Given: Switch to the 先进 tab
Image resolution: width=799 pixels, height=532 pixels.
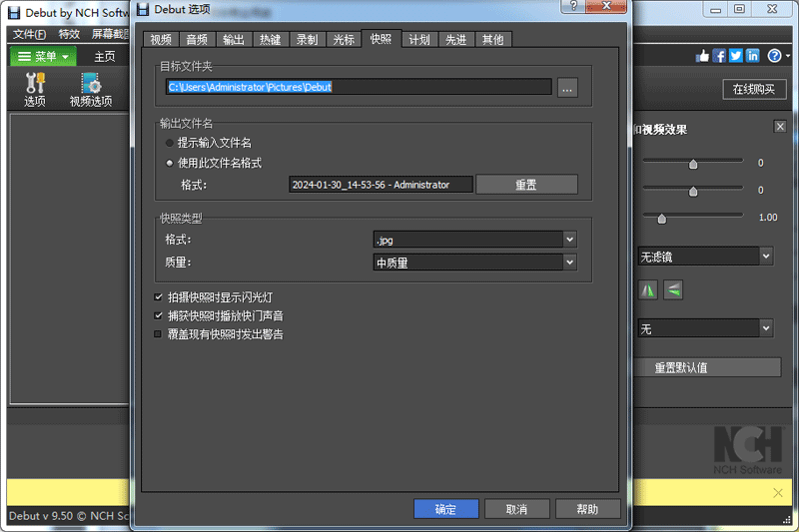Looking at the screenshot, I should coord(456,39).
